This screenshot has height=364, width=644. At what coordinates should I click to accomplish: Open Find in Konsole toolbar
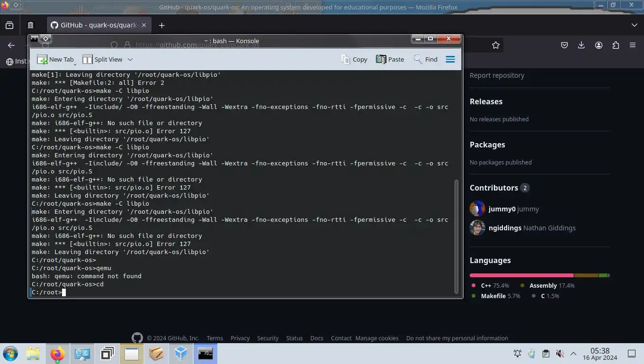click(425, 59)
